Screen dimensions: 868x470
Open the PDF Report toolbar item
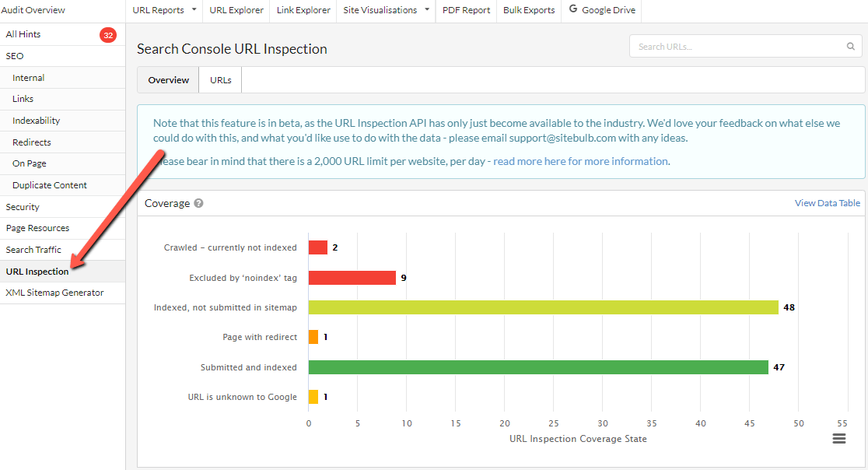point(466,10)
